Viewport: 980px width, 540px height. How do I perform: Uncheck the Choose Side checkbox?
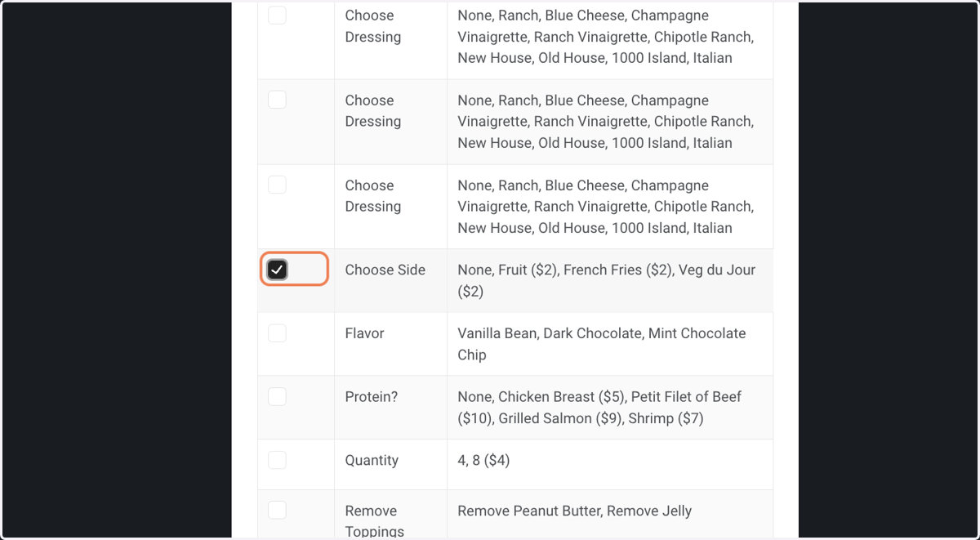coord(278,270)
